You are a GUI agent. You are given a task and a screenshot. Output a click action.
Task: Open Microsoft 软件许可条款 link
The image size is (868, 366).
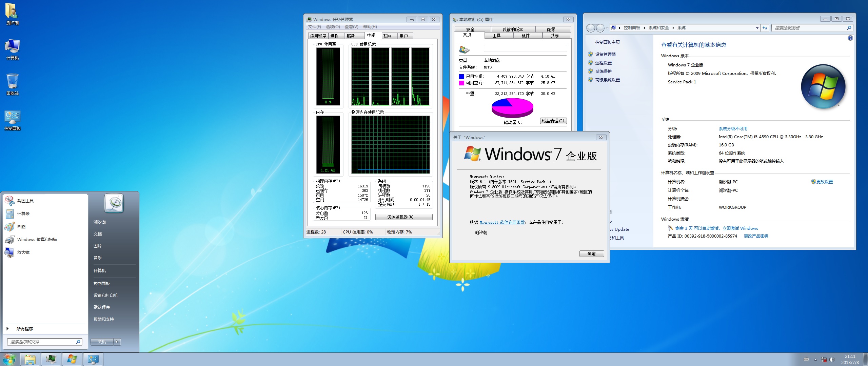pyautogui.click(x=502, y=222)
